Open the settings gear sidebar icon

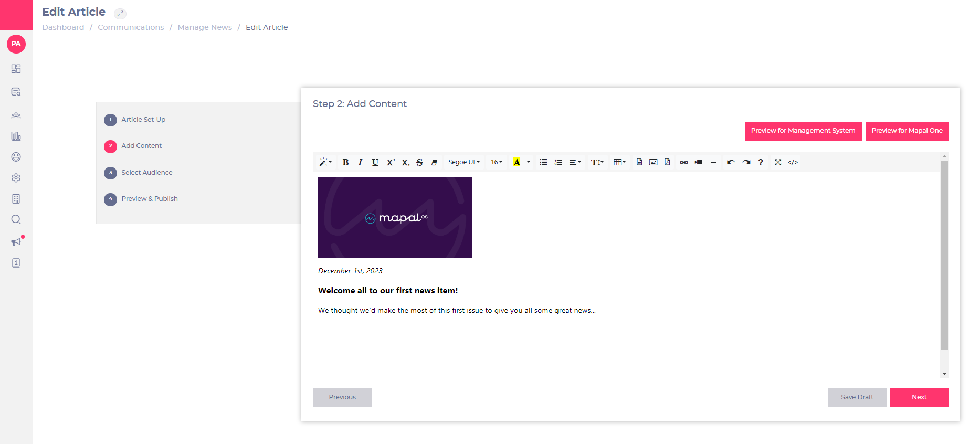[x=16, y=178]
